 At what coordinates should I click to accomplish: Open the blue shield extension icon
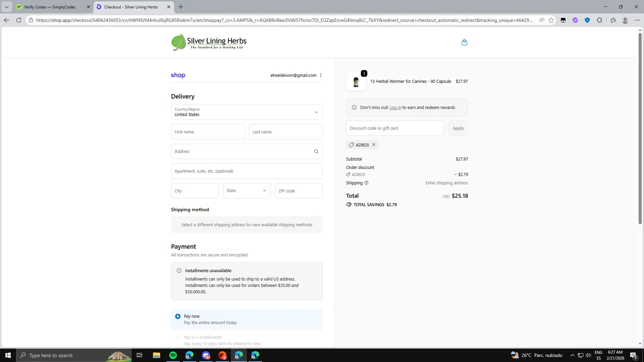coord(587,20)
